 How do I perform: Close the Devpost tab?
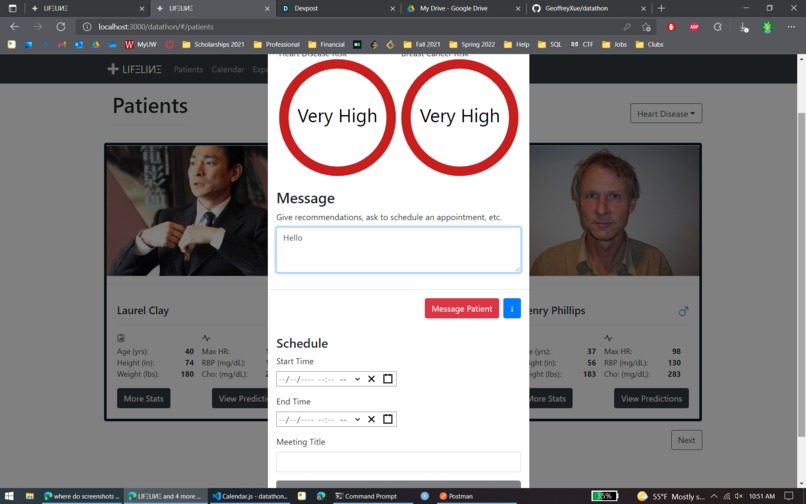coord(392,8)
